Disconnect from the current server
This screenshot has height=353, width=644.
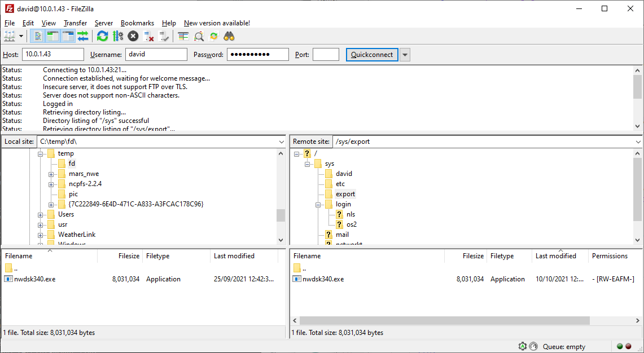pos(148,37)
